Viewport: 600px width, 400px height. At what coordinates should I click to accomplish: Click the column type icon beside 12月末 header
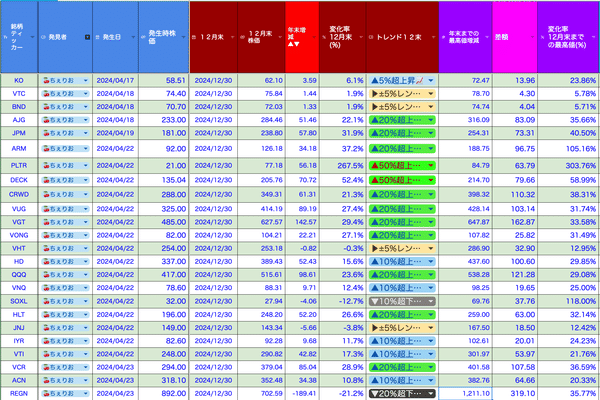(x=194, y=37)
